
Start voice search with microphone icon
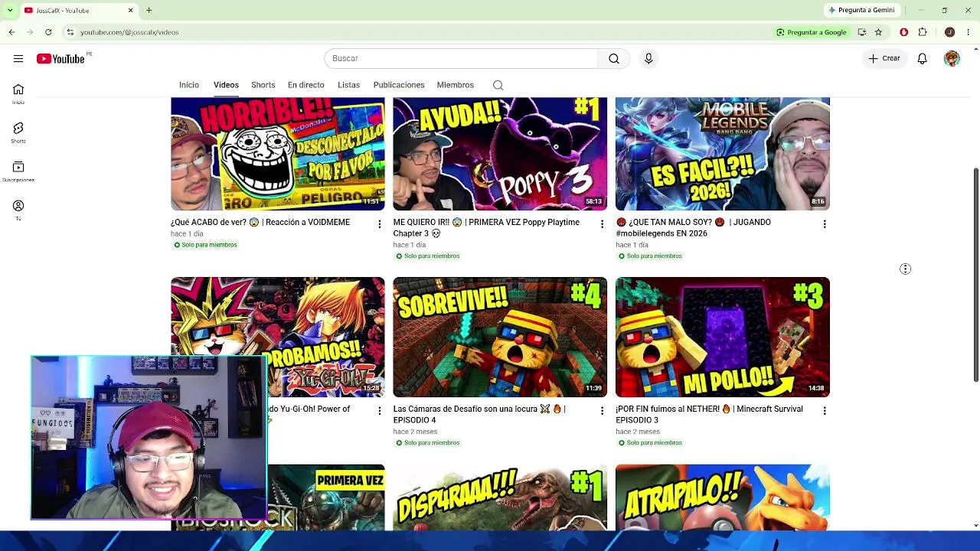coord(648,59)
